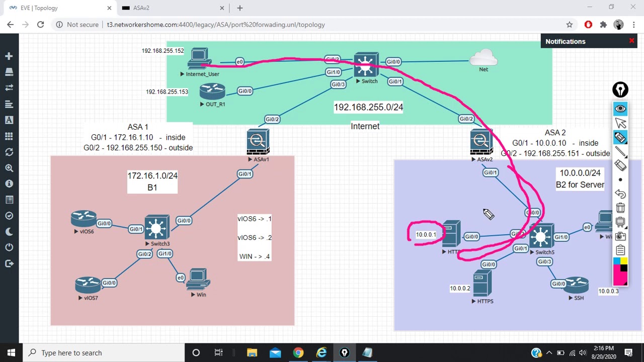This screenshot has height=362, width=644.
Task: Go back in browser history
Action: 10,24
